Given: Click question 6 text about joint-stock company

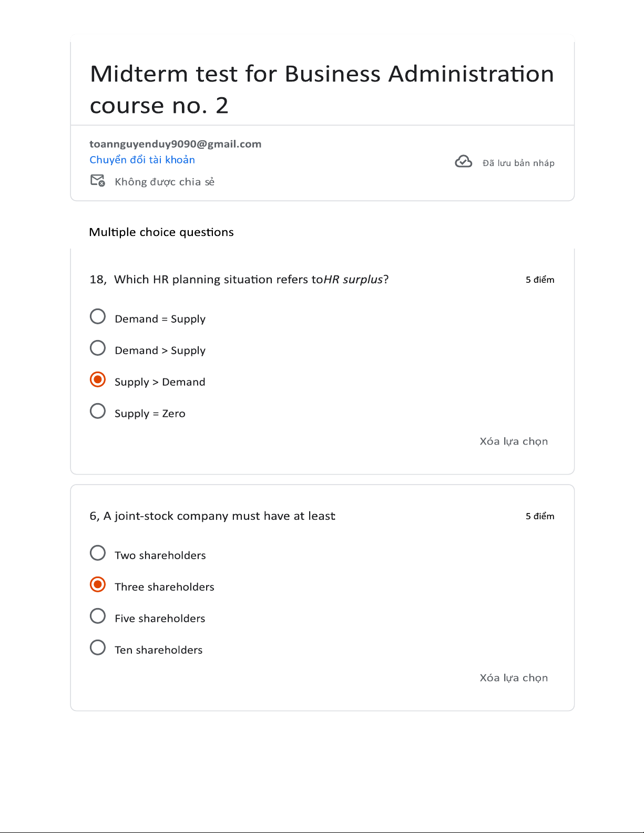Looking at the screenshot, I should coord(212,516).
